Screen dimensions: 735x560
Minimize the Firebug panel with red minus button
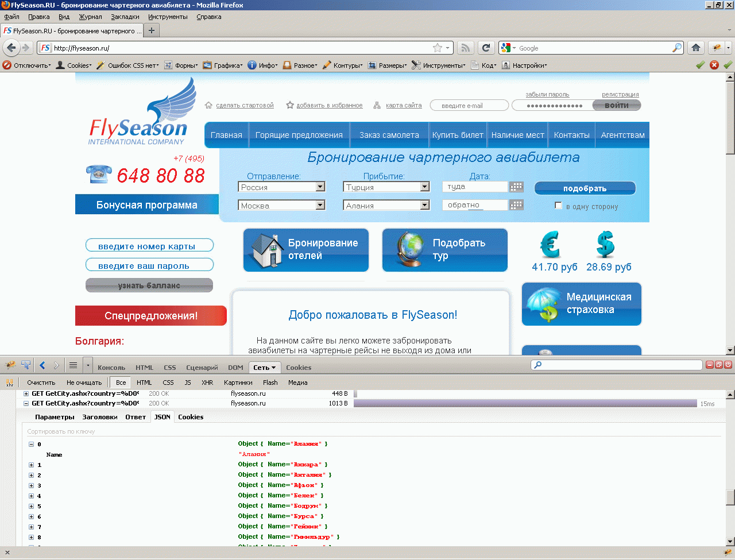coord(710,365)
